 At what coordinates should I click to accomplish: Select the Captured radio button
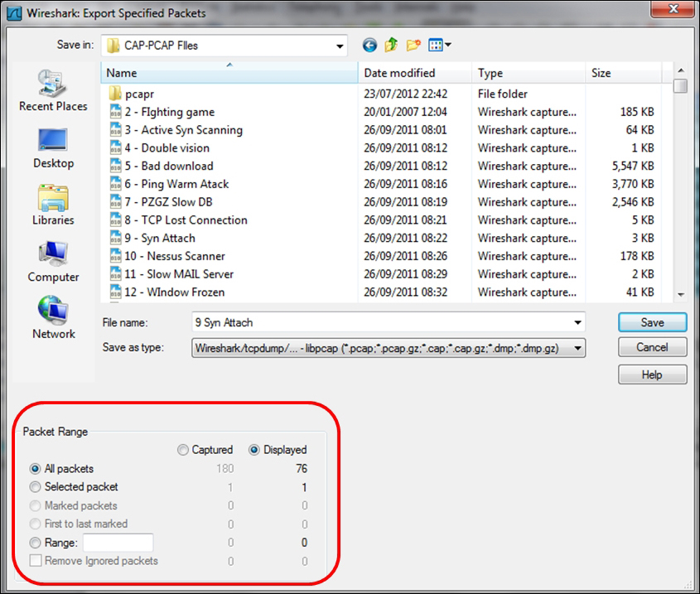[x=183, y=450]
